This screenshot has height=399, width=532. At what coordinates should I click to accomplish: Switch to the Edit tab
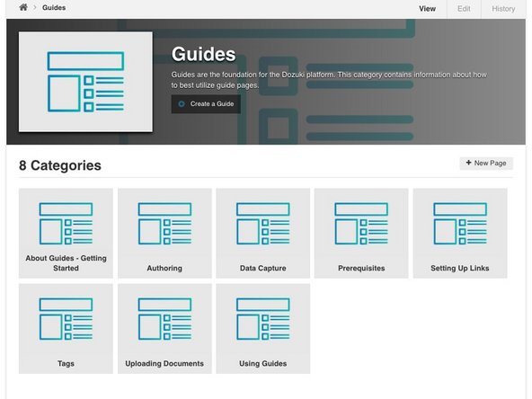point(464,9)
